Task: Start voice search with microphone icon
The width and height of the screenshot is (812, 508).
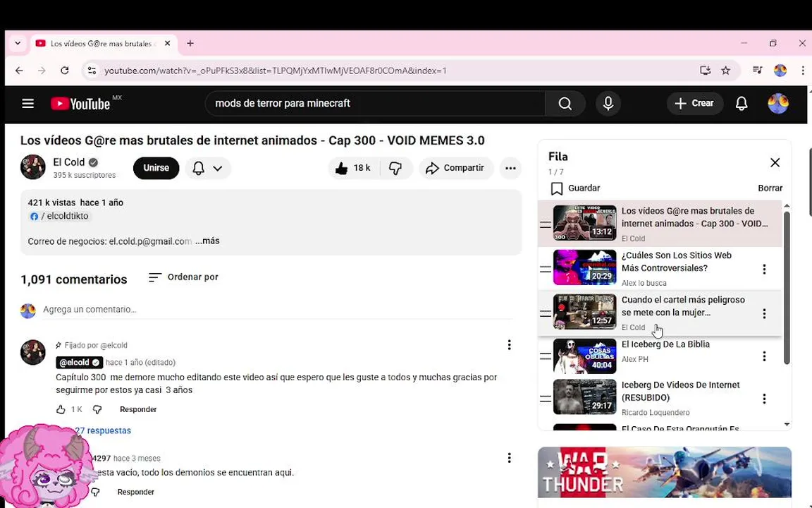Action: click(608, 104)
